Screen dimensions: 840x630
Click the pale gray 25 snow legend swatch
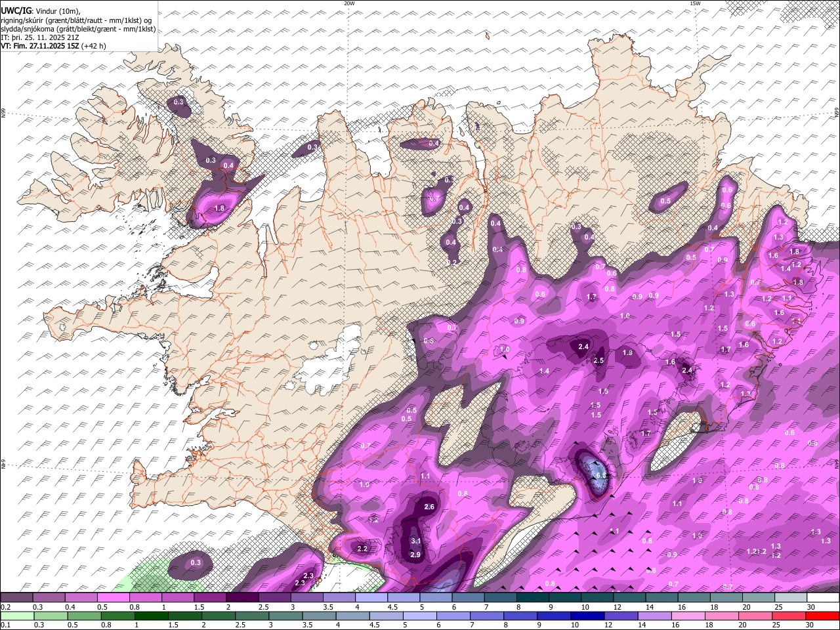point(790,598)
